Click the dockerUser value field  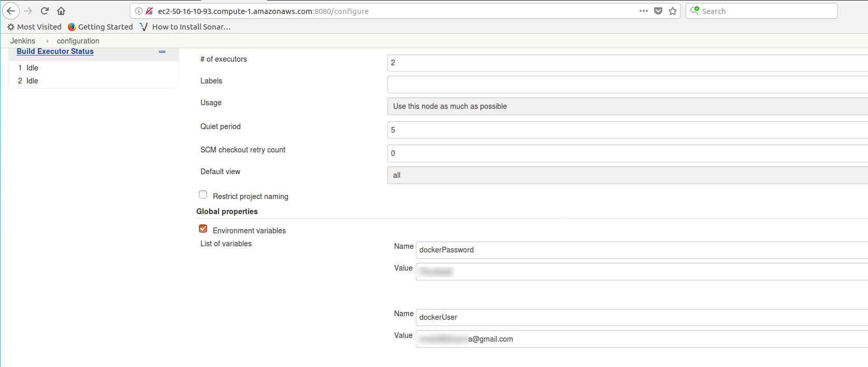pos(642,339)
